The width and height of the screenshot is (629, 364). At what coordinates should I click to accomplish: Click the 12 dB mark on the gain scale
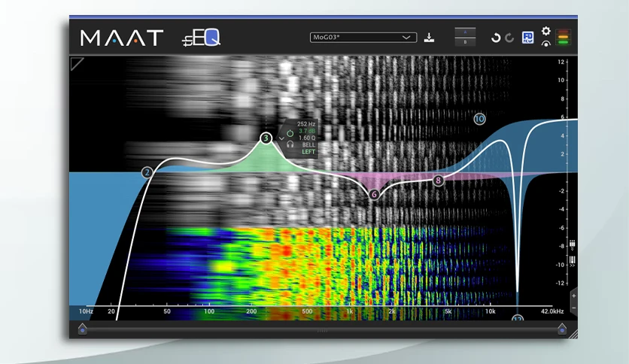(561, 62)
